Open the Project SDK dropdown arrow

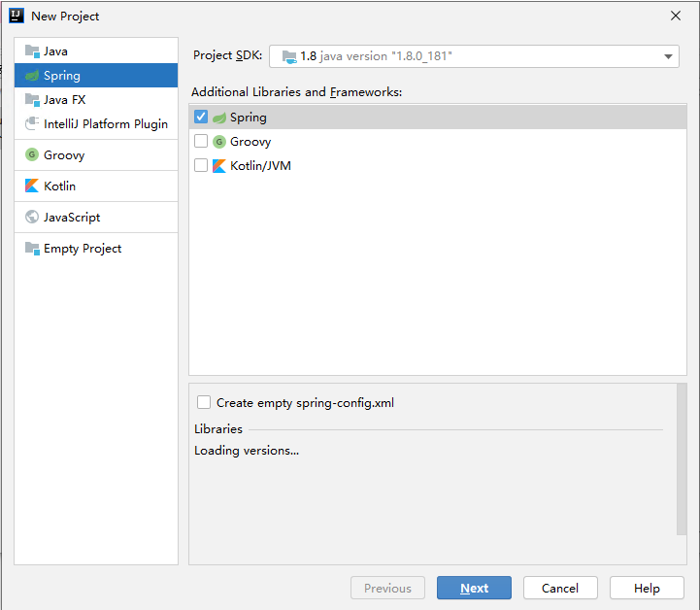click(x=668, y=56)
